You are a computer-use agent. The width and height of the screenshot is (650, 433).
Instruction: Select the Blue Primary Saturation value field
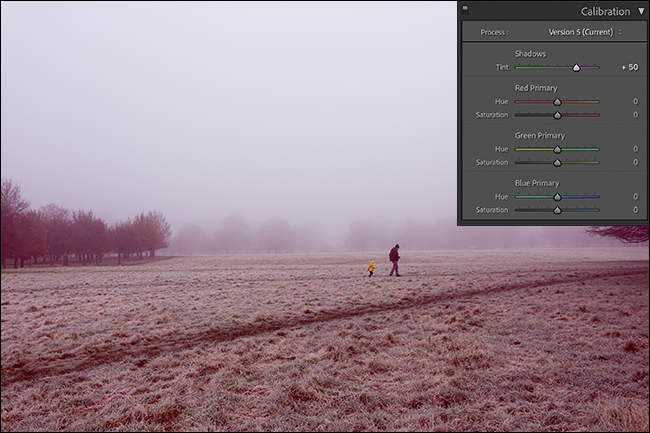(x=634, y=210)
